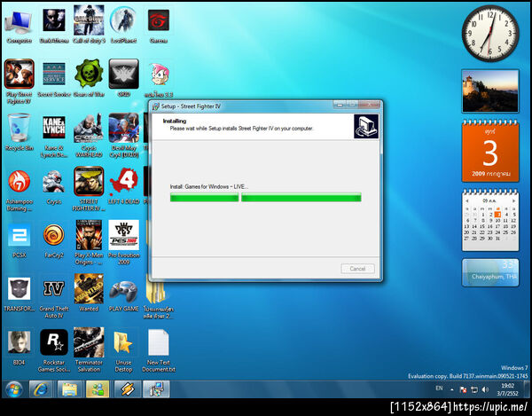The width and height of the screenshot is (532, 416).
Task: Select the Kane & Lynch shortcut
Action: click(54, 137)
